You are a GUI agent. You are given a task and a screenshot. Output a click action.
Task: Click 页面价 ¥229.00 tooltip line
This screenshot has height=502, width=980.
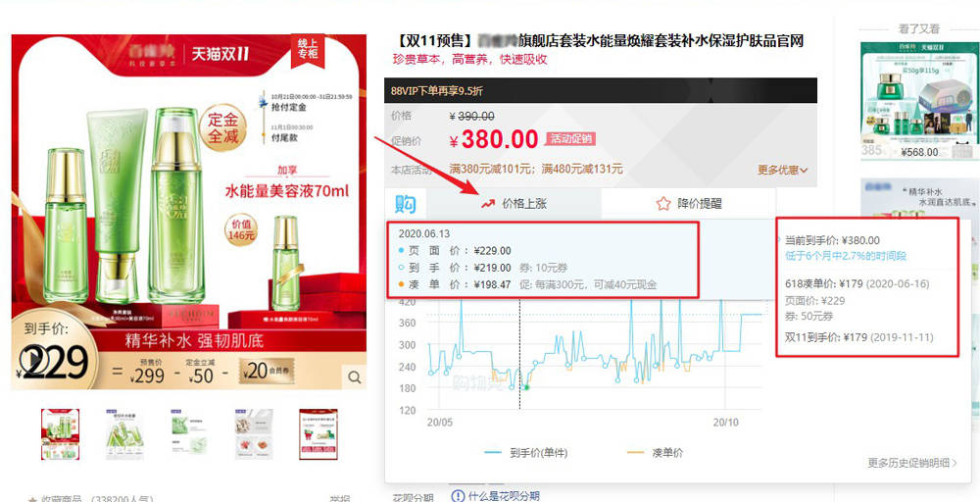coord(455,251)
